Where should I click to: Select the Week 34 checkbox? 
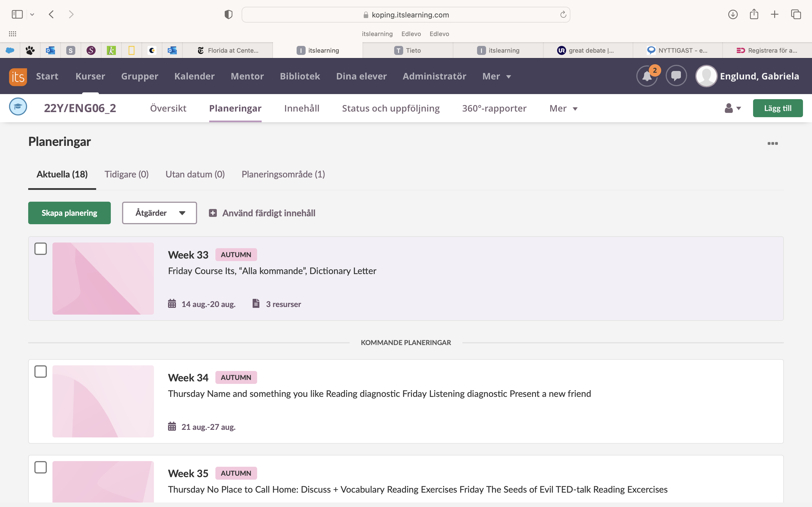coord(41,372)
